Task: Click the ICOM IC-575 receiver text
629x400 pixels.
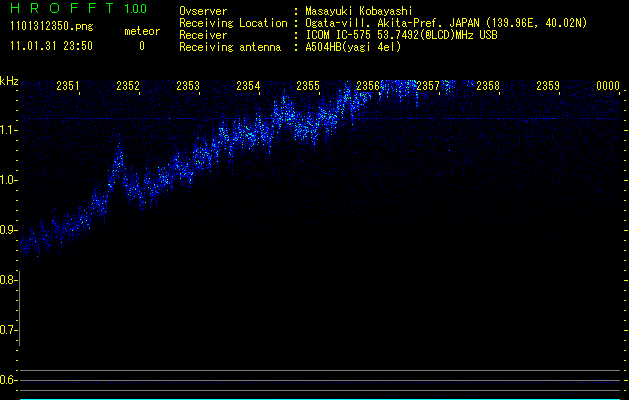Action: [x=401, y=35]
